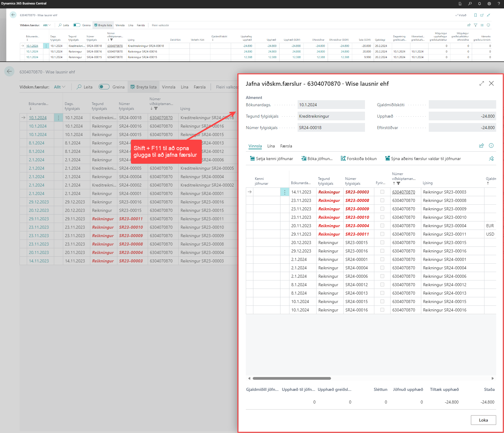Open the settings gear in the top bar
504x433 pixels.
pos(489,4)
